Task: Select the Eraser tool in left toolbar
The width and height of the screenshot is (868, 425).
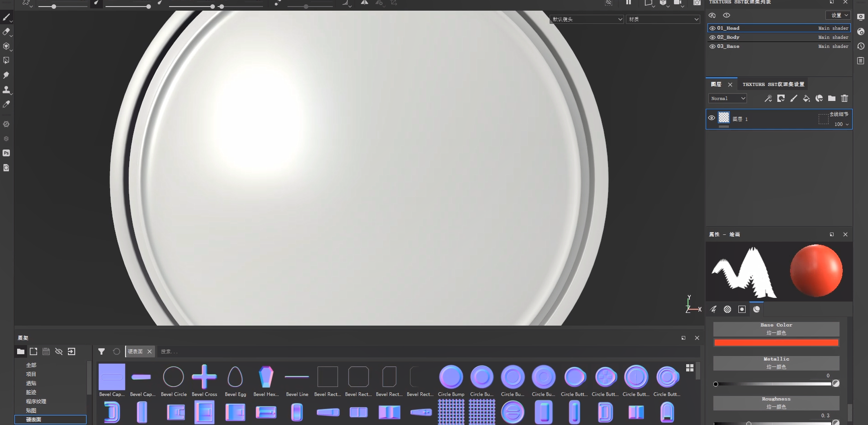Action: point(6,32)
